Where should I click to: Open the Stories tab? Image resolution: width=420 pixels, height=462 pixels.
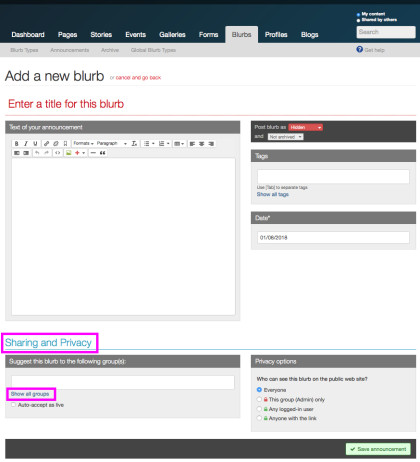(x=101, y=35)
